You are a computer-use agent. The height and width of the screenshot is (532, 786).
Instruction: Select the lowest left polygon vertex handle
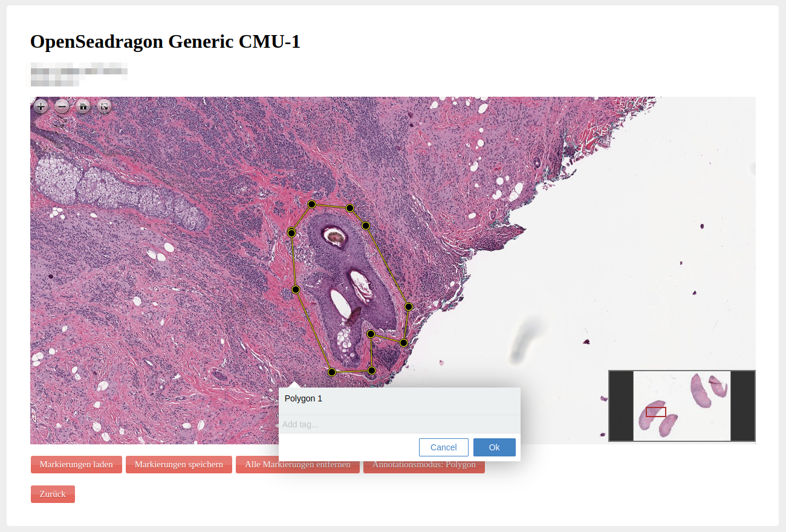click(x=331, y=372)
